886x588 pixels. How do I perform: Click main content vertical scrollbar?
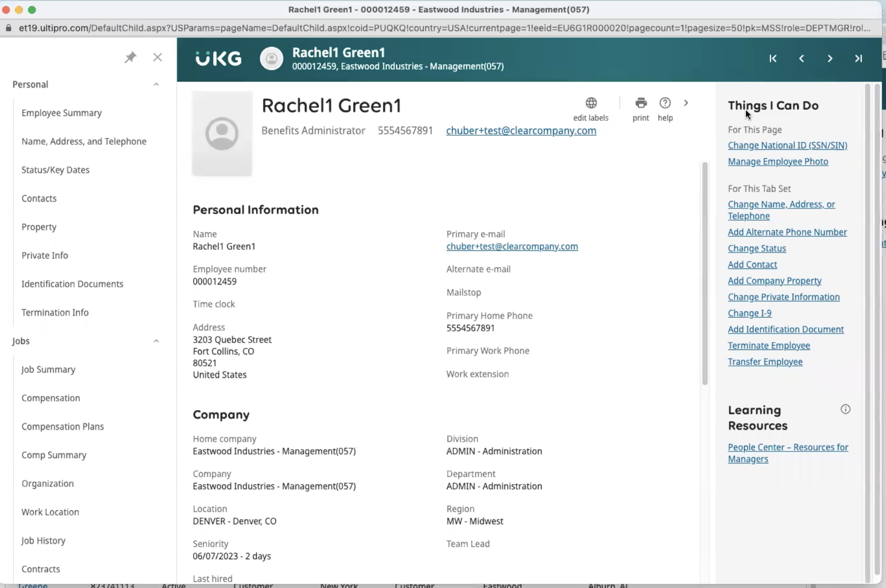[705, 273]
